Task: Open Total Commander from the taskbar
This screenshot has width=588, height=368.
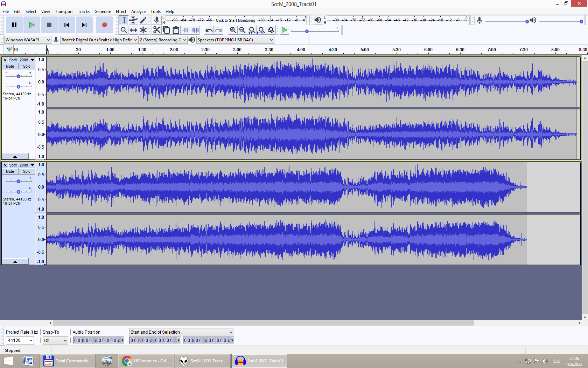Action: 68,361
